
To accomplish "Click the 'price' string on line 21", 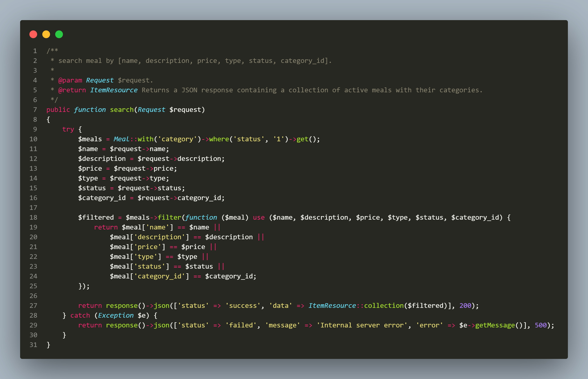I will pos(148,247).
